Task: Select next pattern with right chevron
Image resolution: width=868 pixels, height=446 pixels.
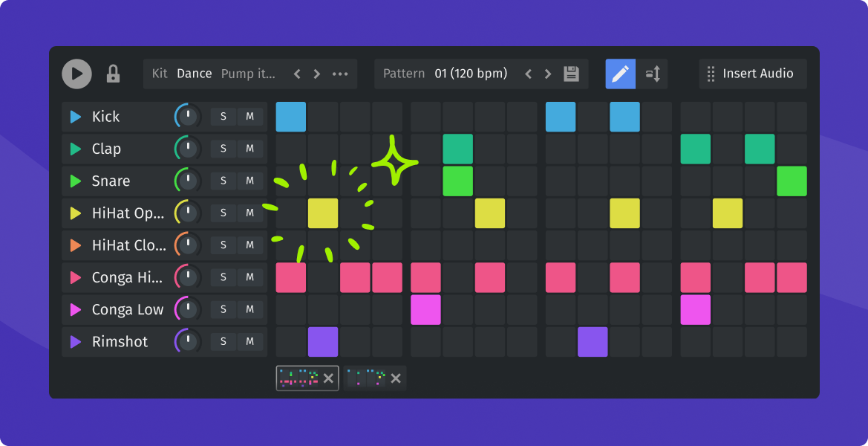Action: 547,74
